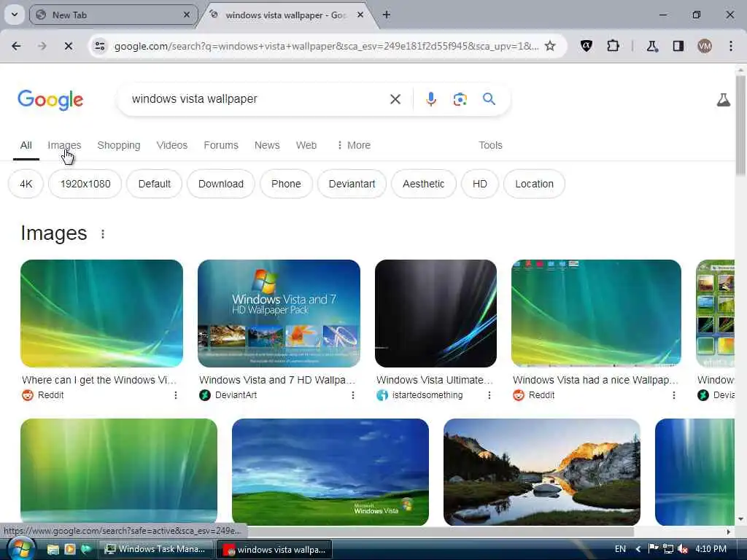747x560 pixels.
Task: Bookmark this page with the star
Action: 550,46
